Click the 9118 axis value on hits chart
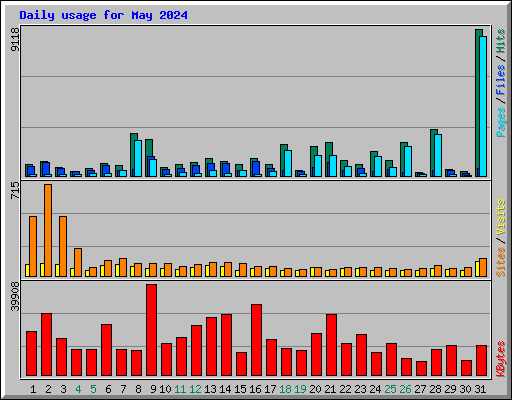 click(15, 39)
